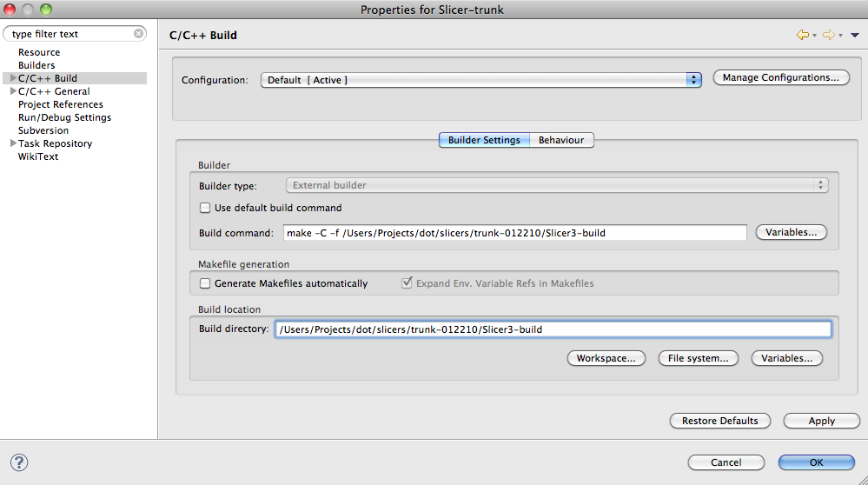Click in the Build directory text field

(553, 329)
